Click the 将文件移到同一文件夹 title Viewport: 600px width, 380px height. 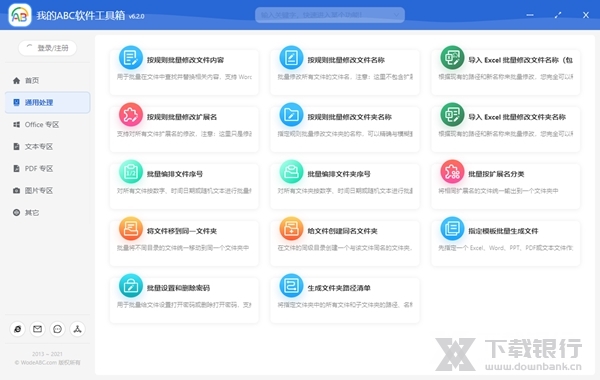coord(182,231)
